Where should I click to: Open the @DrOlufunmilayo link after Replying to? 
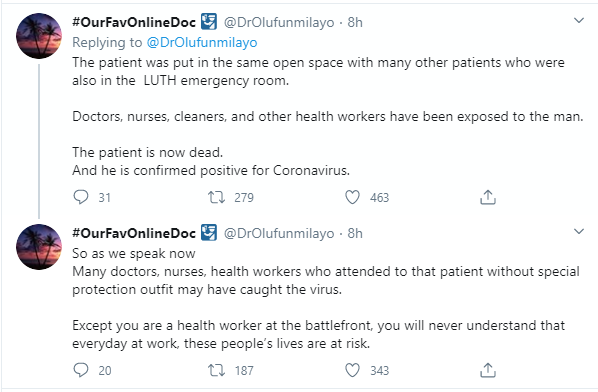[x=202, y=42]
